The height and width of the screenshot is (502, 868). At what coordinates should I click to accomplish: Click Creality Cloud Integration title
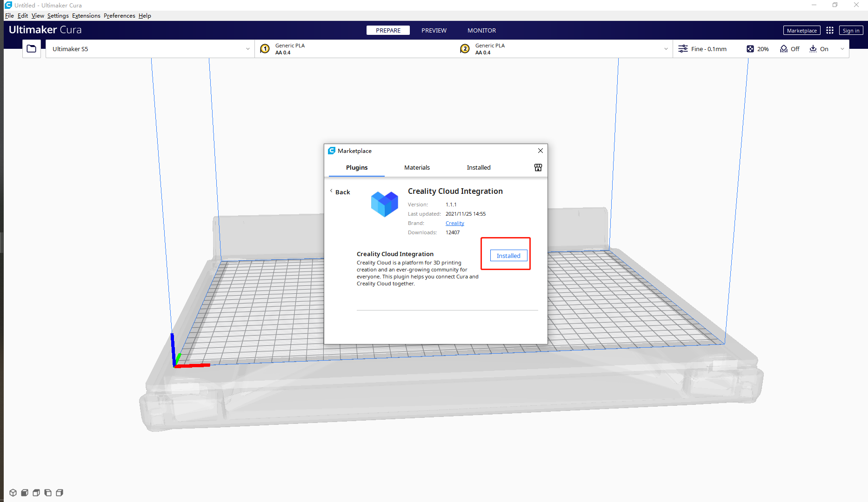(x=455, y=191)
